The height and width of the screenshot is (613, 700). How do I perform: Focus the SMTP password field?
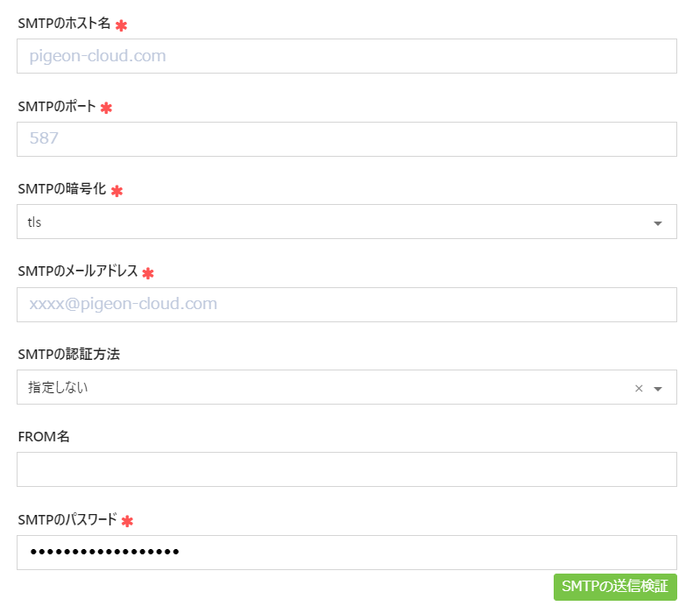[347, 553]
